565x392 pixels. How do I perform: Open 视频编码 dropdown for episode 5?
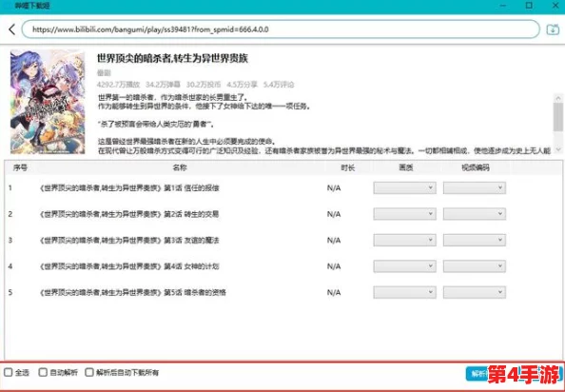pyautogui.click(x=475, y=292)
